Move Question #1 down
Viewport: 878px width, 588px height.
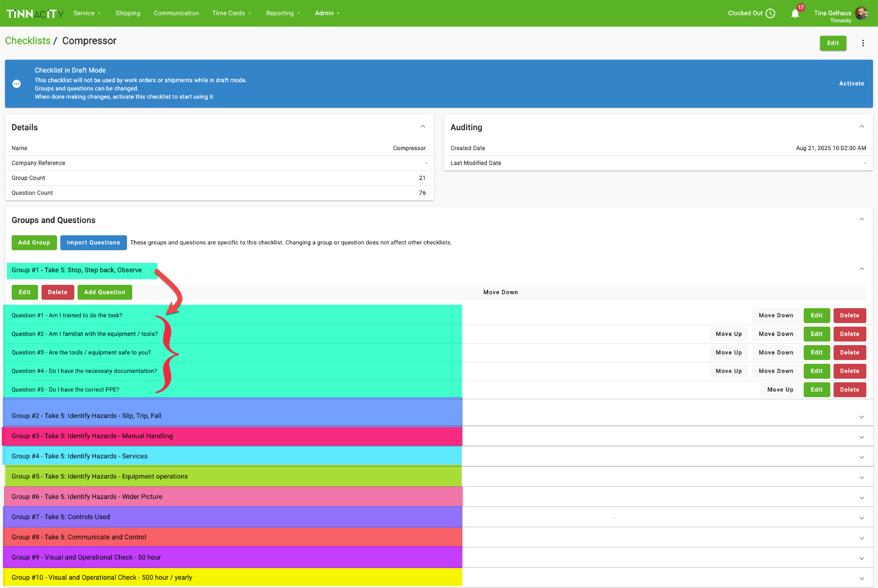[x=776, y=316]
